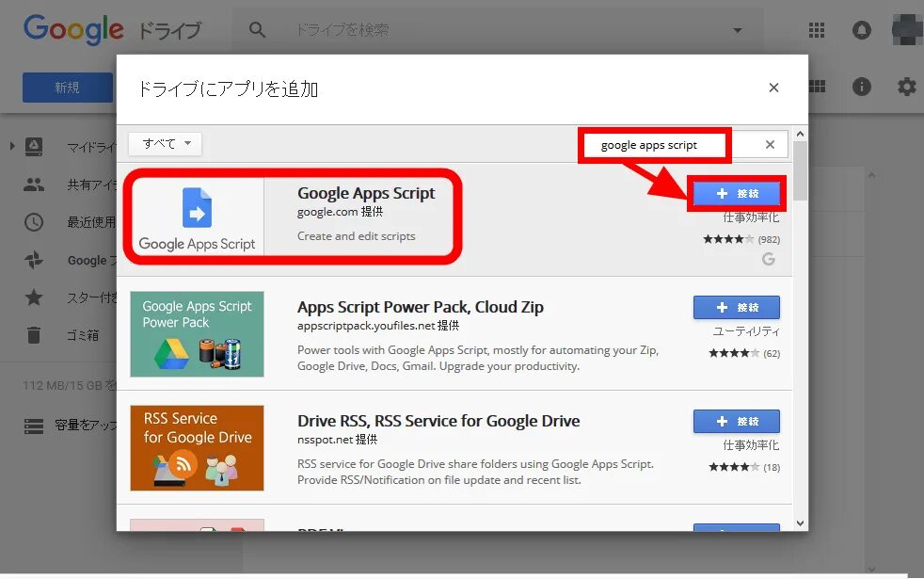The width and height of the screenshot is (924, 579).
Task: Click the Create and edit scripts description
Action: click(x=356, y=236)
